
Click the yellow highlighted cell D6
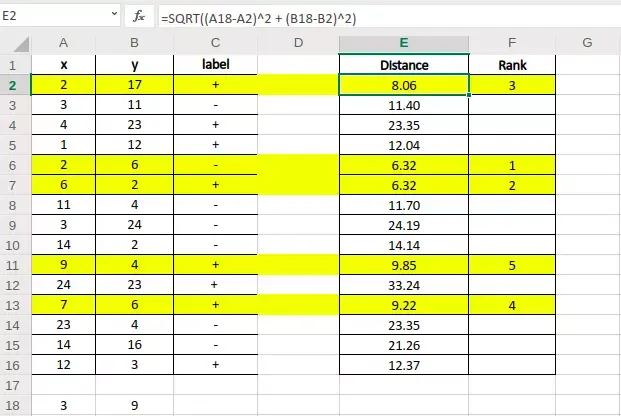coord(298,166)
